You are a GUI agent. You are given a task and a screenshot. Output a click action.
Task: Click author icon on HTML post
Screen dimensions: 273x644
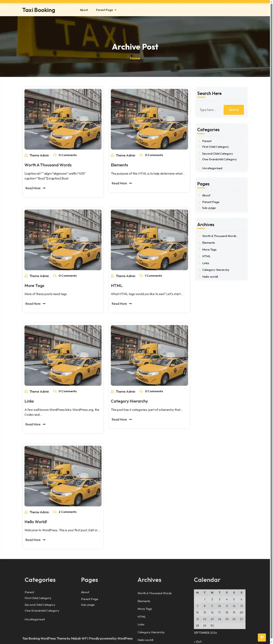click(x=112, y=276)
